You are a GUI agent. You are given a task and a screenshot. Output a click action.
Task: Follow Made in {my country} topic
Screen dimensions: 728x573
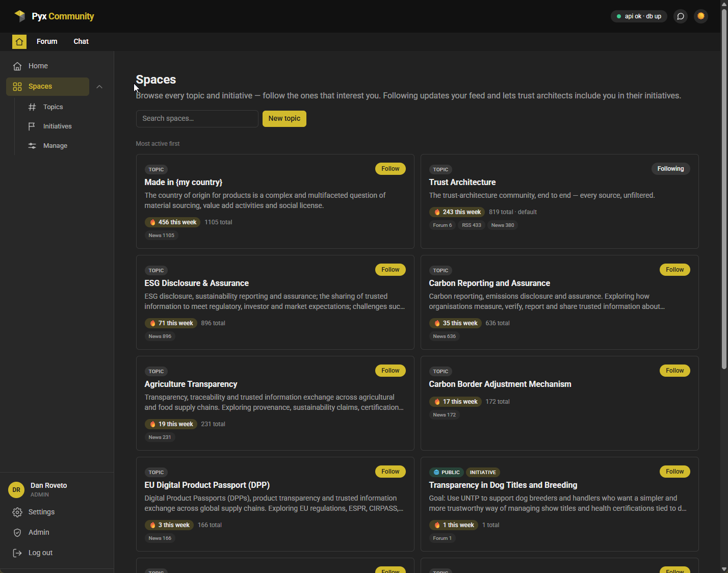click(391, 169)
